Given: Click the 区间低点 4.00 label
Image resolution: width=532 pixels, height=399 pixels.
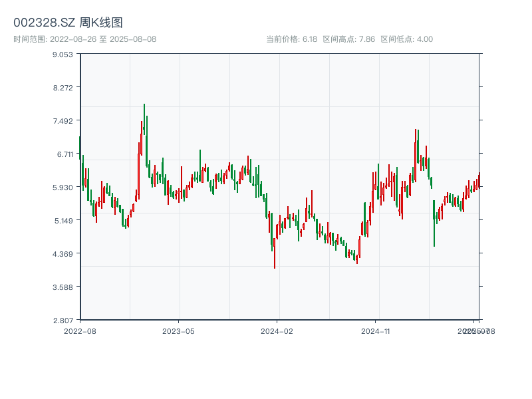Looking at the screenshot, I should click(406, 39).
